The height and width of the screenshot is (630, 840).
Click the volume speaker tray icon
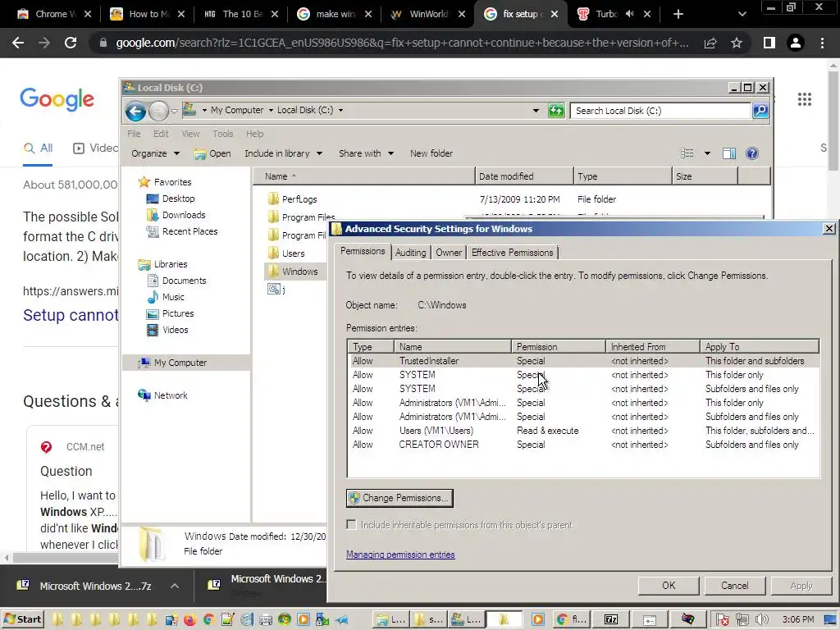(x=761, y=620)
